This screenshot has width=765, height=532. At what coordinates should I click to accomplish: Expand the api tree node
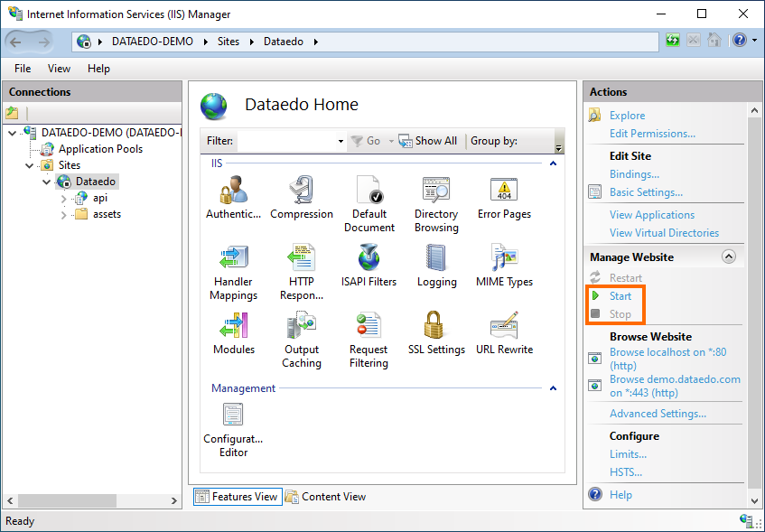pyautogui.click(x=64, y=198)
